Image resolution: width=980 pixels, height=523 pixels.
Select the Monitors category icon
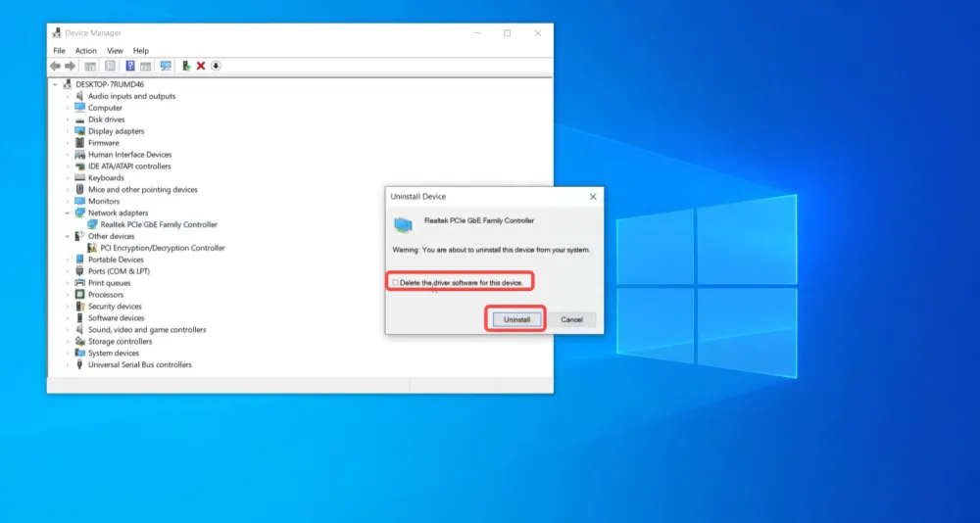point(79,201)
